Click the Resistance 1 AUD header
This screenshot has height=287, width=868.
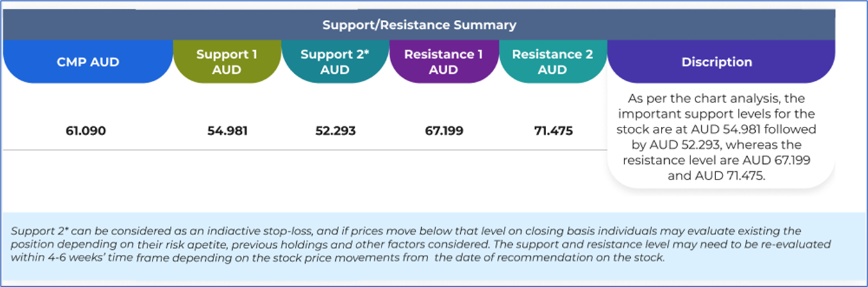tap(443, 62)
